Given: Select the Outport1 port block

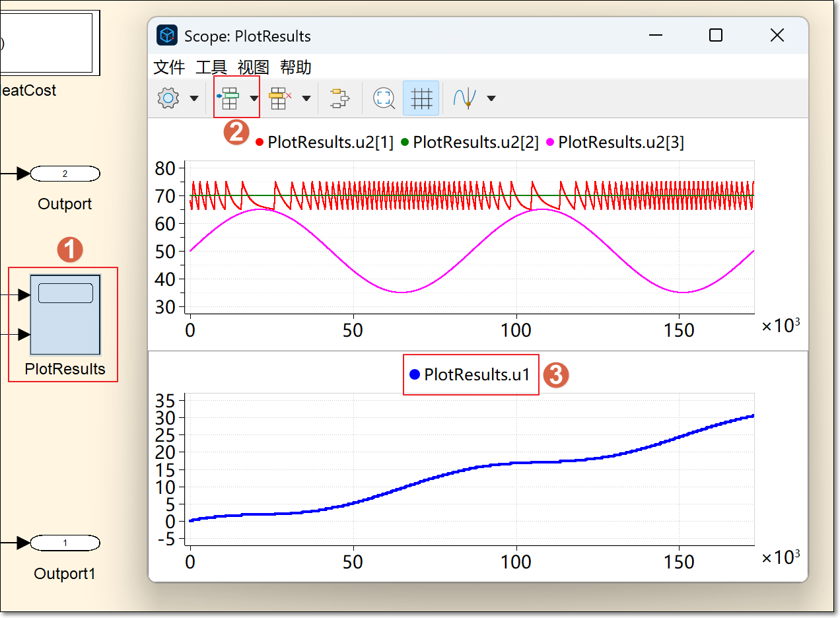Looking at the screenshot, I should click(x=65, y=543).
